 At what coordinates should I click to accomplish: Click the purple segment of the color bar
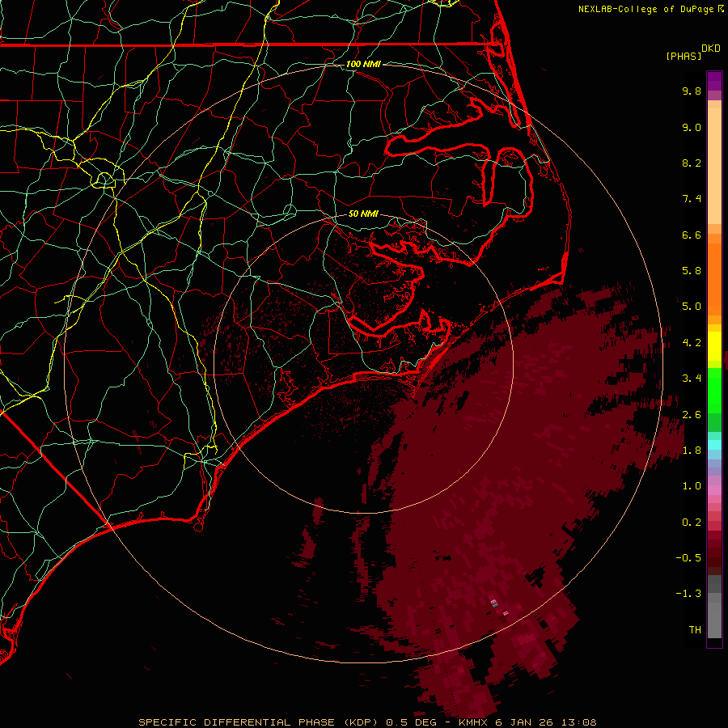coord(714,81)
